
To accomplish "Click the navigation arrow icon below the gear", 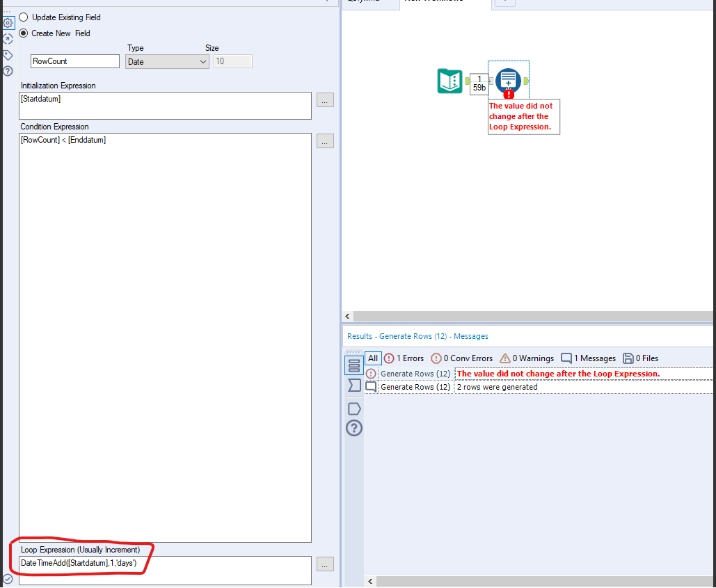I will coord(8,39).
